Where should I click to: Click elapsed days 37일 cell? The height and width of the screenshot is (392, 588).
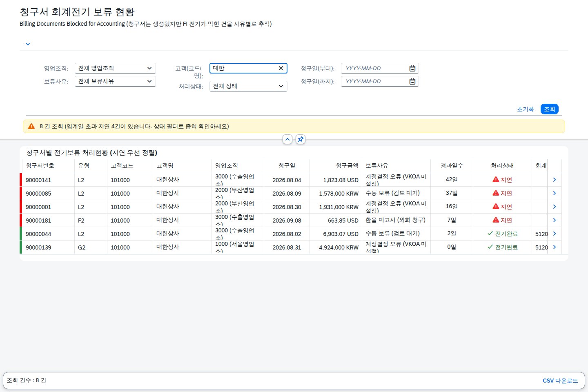(x=452, y=193)
